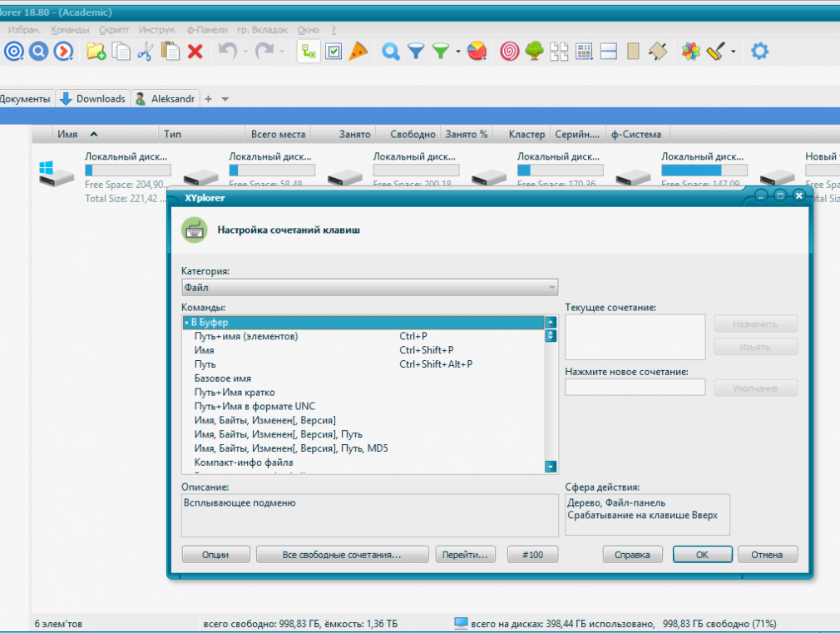The image size is (840, 633).
Task: Switch to the Downloads tab
Action: pos(93,99)
